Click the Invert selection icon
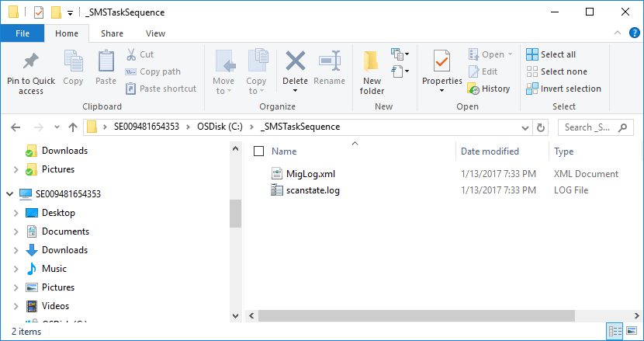 (531, 89)
